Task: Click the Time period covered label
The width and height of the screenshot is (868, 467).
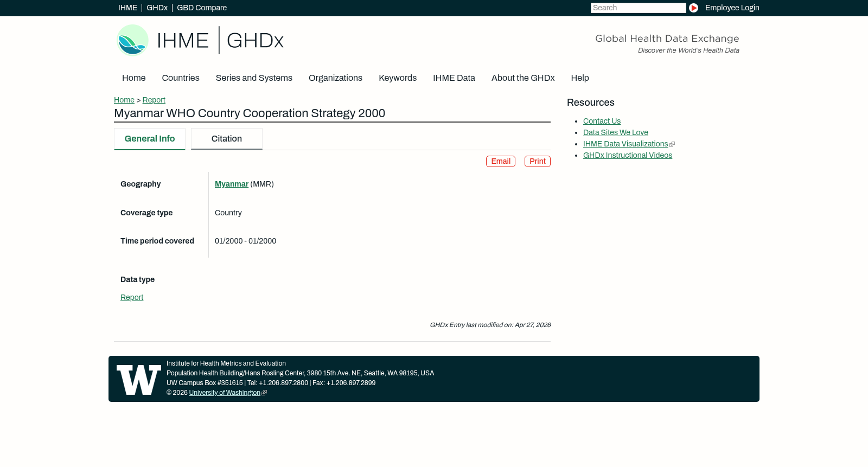Action: 157,241
